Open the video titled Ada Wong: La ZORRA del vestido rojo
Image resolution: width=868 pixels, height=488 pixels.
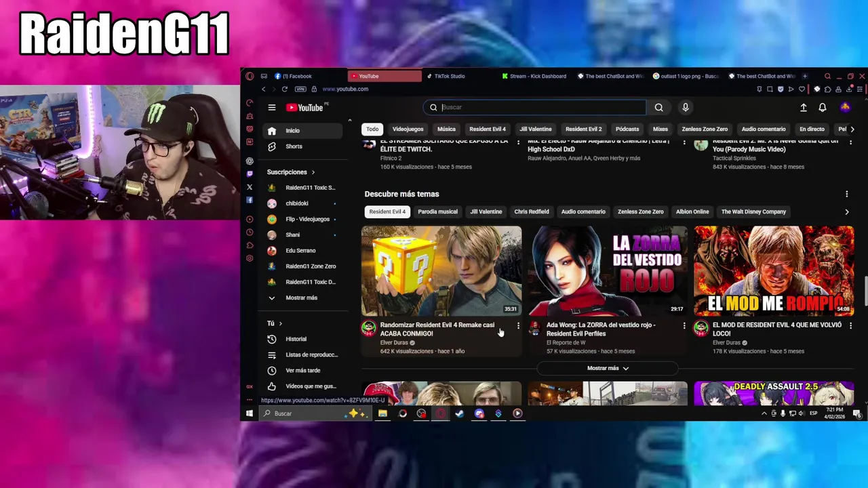[x=601, y=329]
